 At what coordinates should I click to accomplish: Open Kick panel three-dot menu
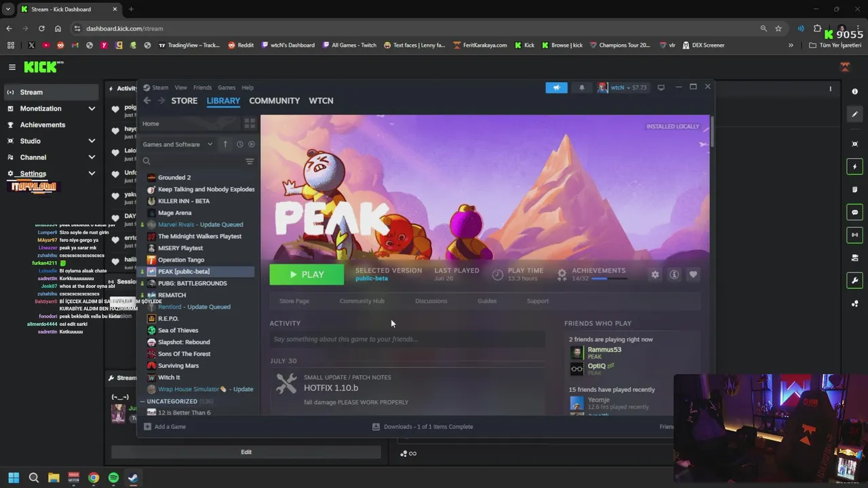coord(830,89)
